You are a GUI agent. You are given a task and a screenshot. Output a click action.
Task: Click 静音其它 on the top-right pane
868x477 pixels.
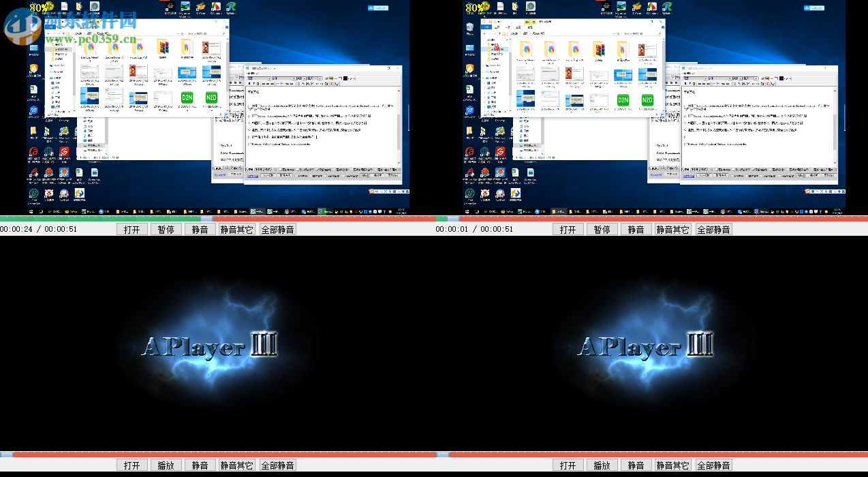[672, 228]
